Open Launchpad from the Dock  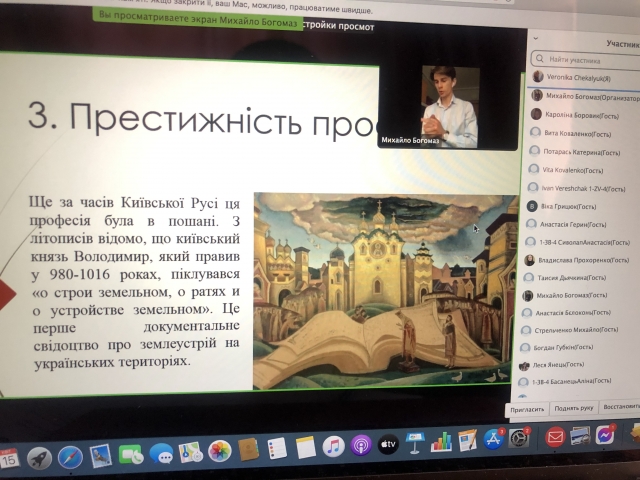point(39,458)
